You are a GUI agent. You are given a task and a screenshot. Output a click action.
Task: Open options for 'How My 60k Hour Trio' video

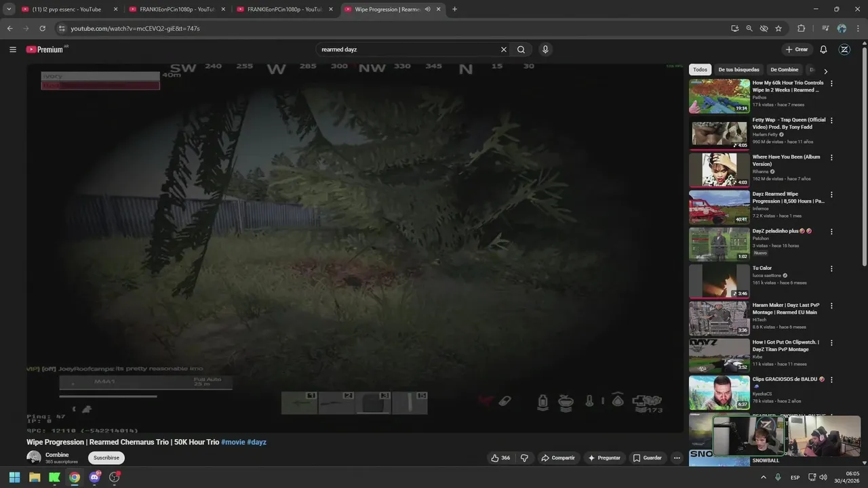coord(831,83)
